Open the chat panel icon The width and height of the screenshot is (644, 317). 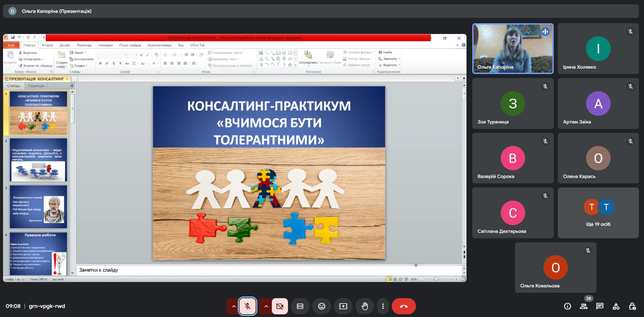[x=600, y=306]
